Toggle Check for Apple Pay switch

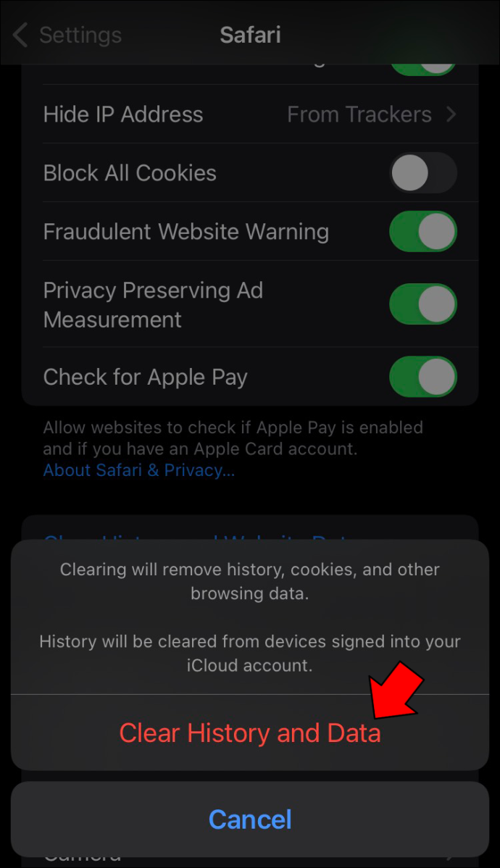tap(423, 377)
